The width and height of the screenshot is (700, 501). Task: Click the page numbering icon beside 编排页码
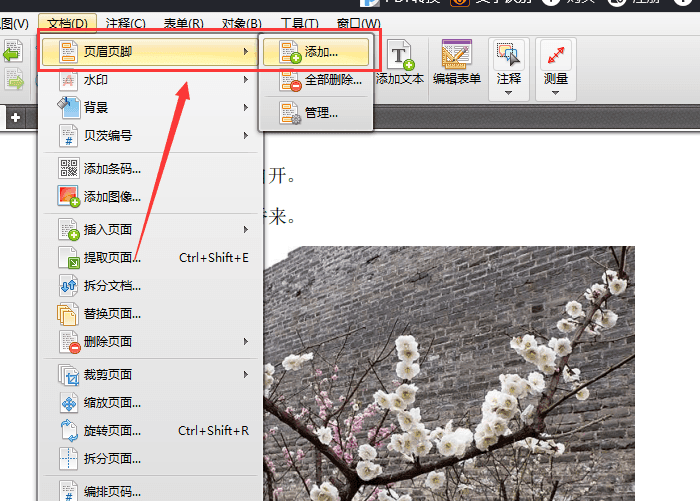(x=68, y=491)
